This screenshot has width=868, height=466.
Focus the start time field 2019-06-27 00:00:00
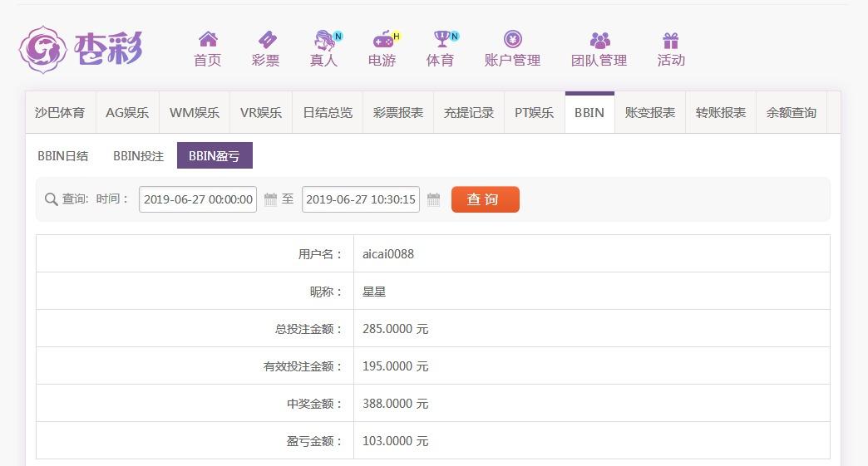coord(198,199)
